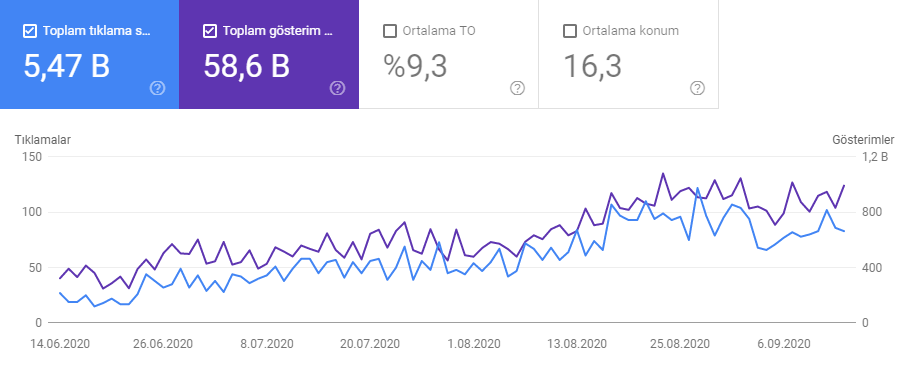Viewport: 910px width, 375px height.
Task: Select the 58,6 B impressions card
Action: click(269, 54)
